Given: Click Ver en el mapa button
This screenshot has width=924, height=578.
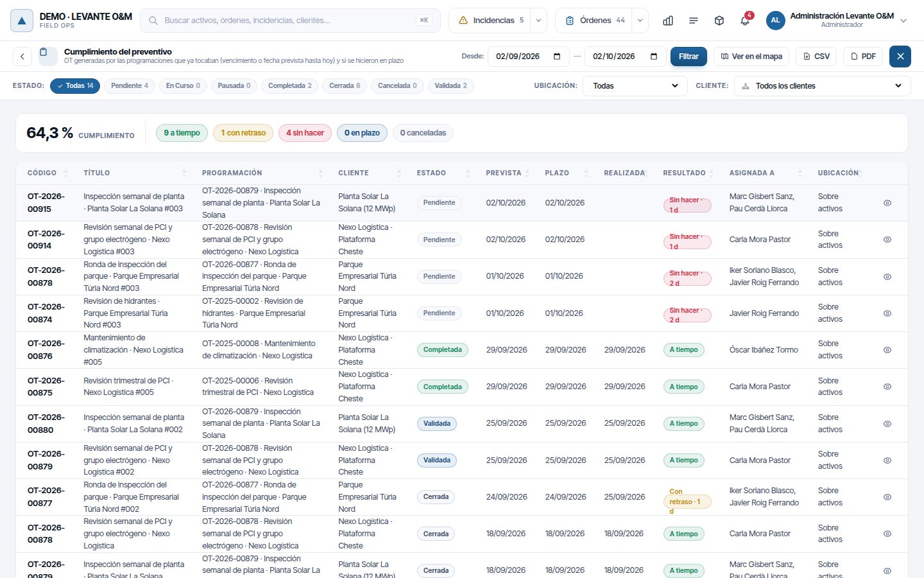Looking at the screenshot, I should point(751,57).
